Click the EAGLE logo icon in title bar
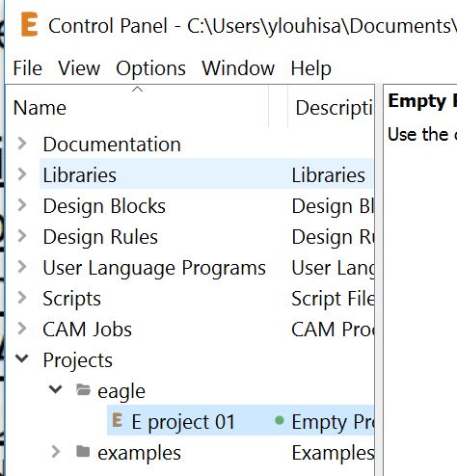 [x=29, y=24]
